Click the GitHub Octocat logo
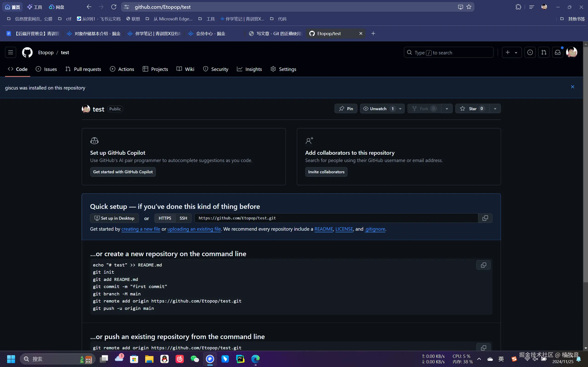Screen dimensions: 588x367 (27, 52)
